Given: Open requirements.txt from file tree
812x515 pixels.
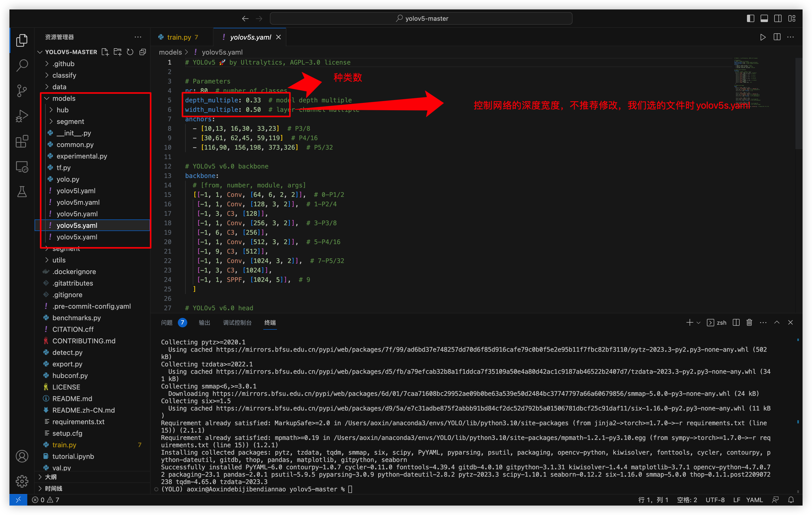Looking at the screenshot, I should coord(92,422).
